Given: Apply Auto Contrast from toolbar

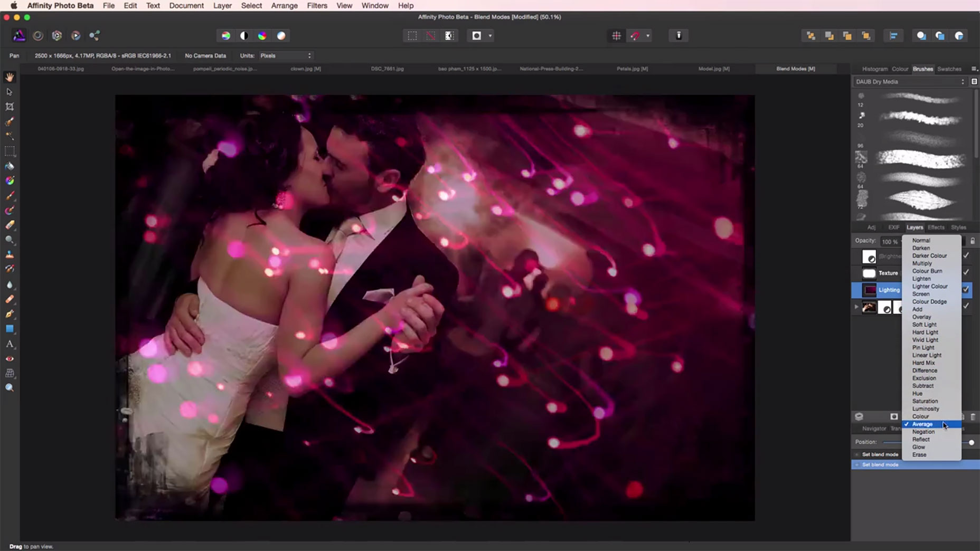Looking at the screenshot, I should point(244,35).
